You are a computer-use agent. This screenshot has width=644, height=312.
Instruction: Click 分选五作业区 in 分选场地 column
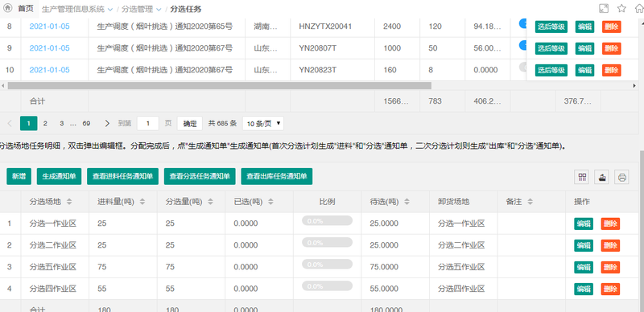tap(53, 267)
